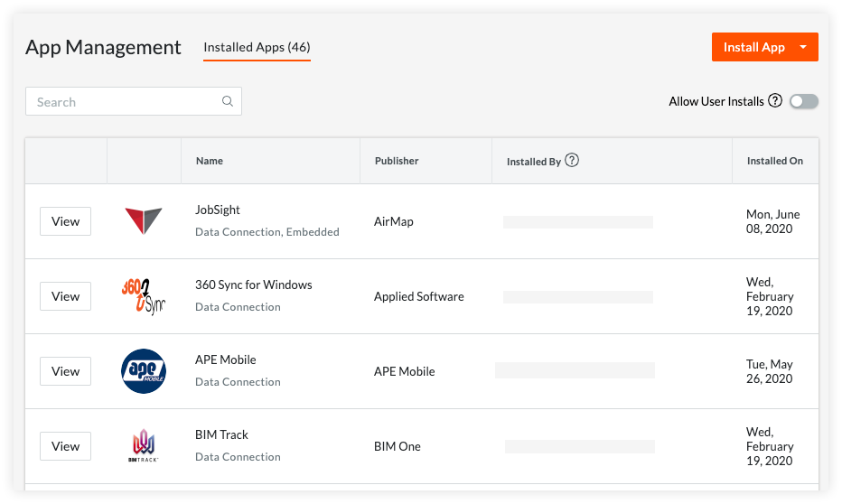This screenshot has width=842, height=504.
Task: Click the JobSight app logo
Action: (144, 220)
